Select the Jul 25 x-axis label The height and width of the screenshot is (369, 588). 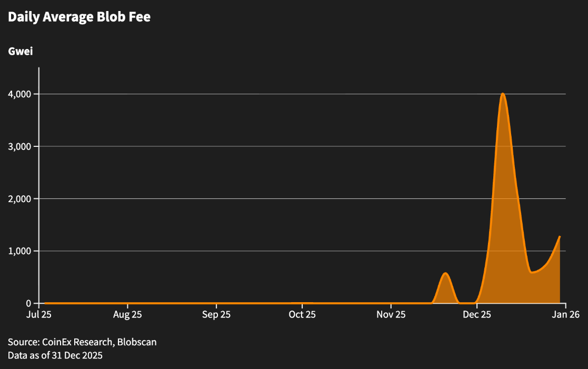pyautogui.click(x=39, y=315)
